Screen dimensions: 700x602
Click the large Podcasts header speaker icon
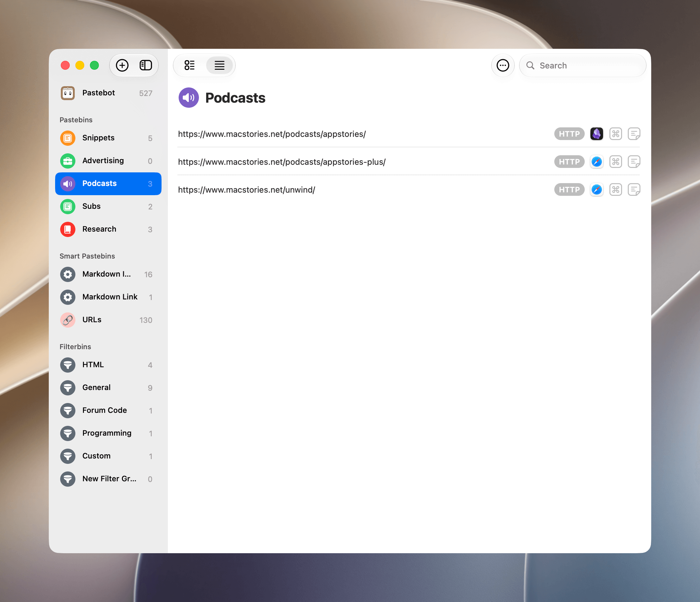(188, 98)
